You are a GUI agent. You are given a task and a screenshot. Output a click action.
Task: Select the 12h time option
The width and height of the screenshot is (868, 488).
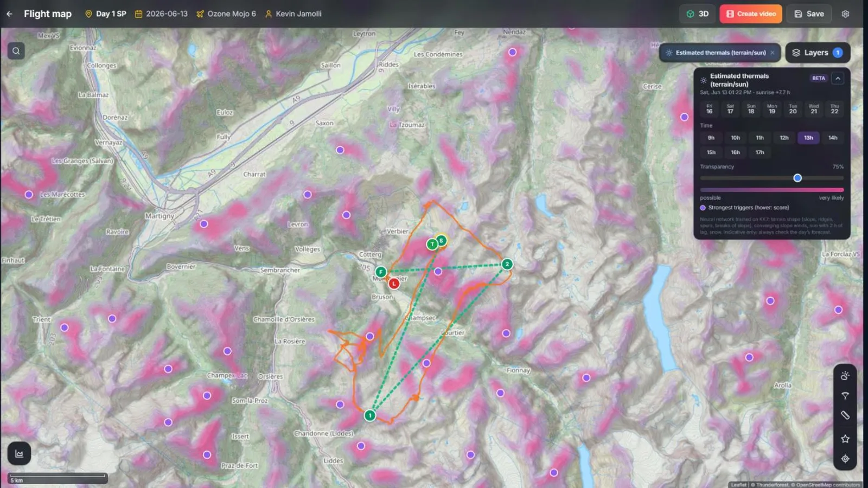click(784, 138)
